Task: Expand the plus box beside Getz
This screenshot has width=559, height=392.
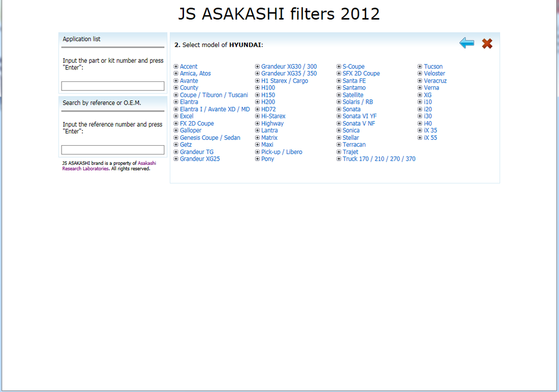Action: click(176, 145)
